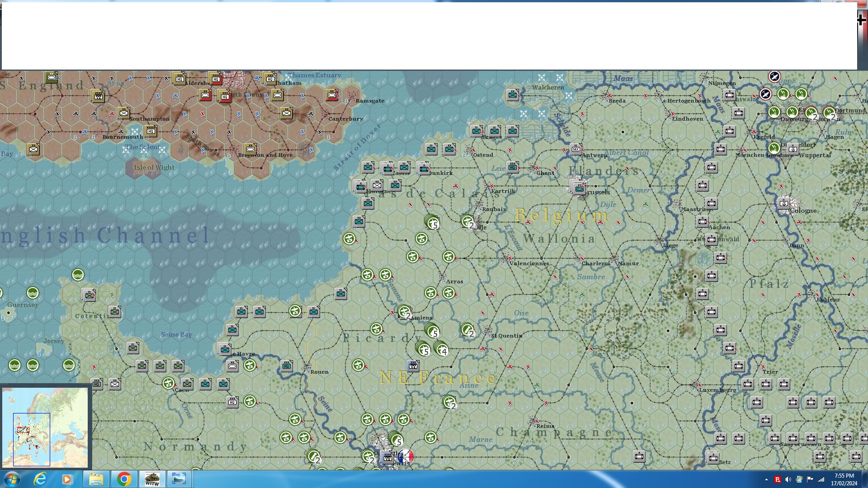Click the unit counter at Dusseldorf
Screen dimensions: 868x488
coord(793,149)
